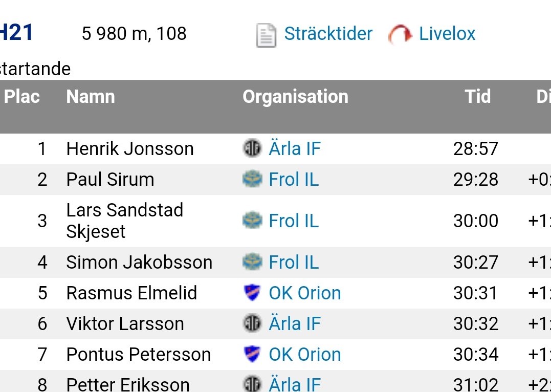Click OK Orion shield logo beside Pontus Petersson
Viewport: 551px width, 392px height.
[252, 354]
